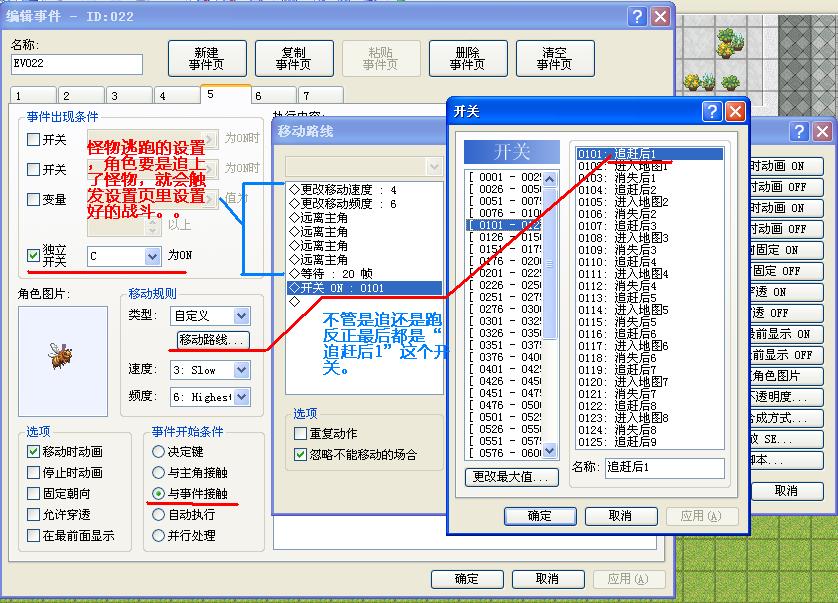Click the help icon of 开关 dialog
The height and width of the screenshot is (603, 838).
click(712, 112)
